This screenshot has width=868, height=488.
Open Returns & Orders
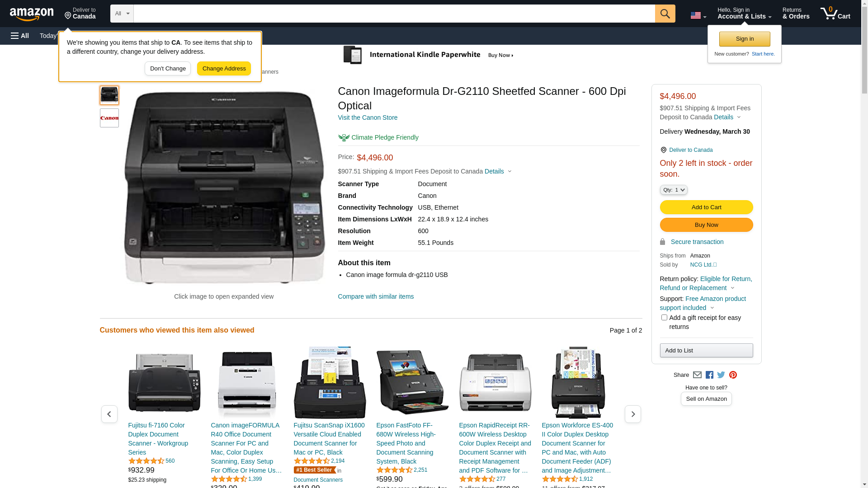click(796, 14)
